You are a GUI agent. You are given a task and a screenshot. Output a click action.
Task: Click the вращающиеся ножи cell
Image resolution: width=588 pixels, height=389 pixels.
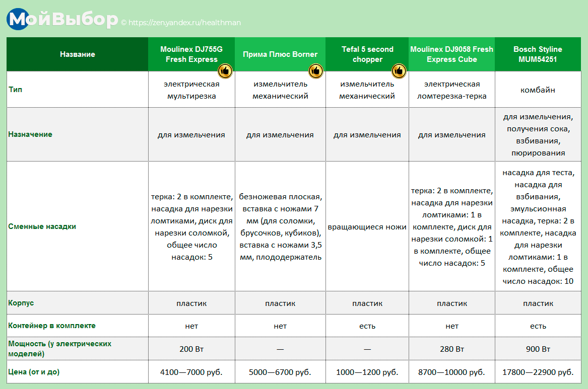click(367, 227)
